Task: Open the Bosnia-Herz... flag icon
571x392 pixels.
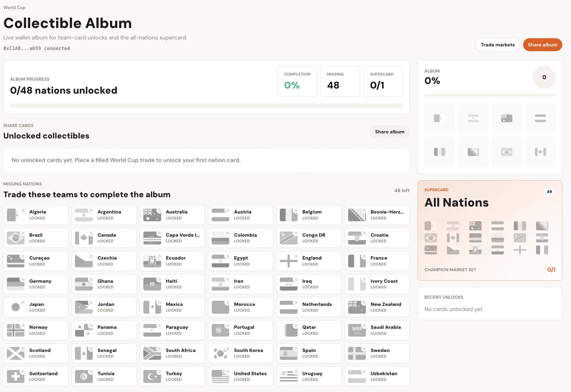Action: coord(357,215)
